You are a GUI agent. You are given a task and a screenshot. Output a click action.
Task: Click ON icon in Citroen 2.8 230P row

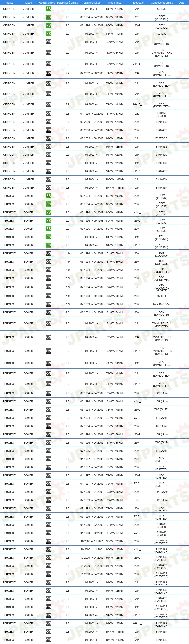click(x=49, y=130)
